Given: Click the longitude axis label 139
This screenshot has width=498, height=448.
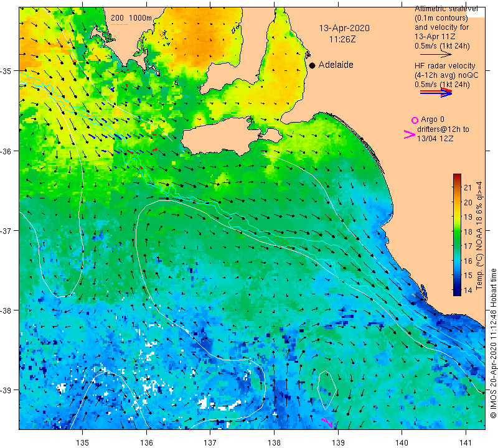Looking at the screenshot, I should pyautogui.click(x=338, y=442).
